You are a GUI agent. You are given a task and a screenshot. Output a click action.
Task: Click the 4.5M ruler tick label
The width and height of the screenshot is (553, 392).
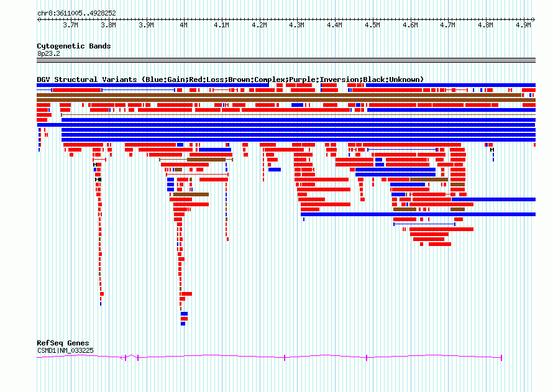pos(372,25)
